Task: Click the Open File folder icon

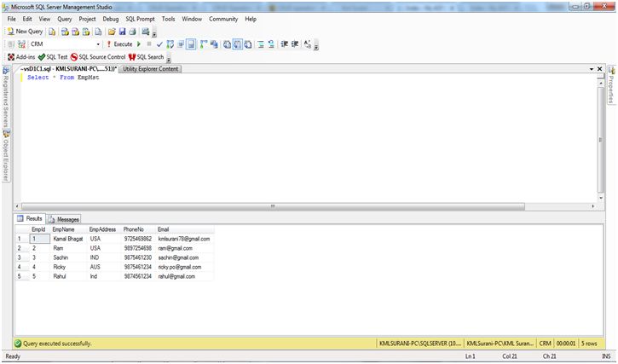Action: (112, 32)
